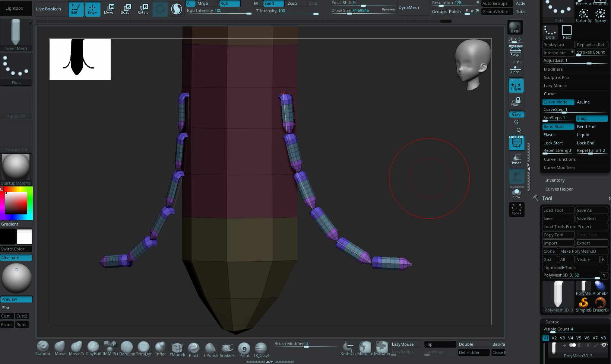Select the TrimDynamic brush
Screen dimensions: 611x364
(144, 349)
